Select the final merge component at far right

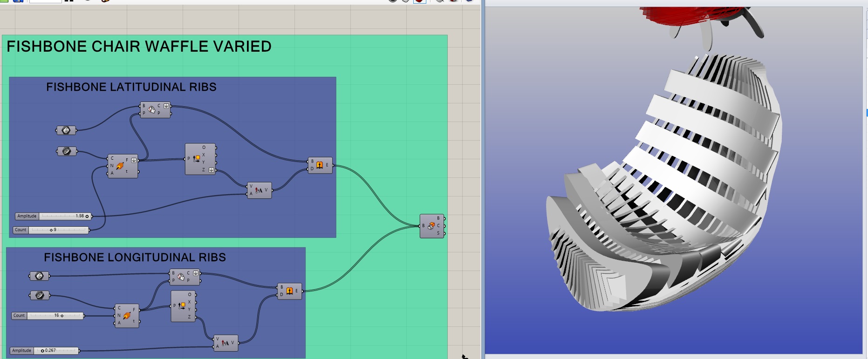click(431, 226)
